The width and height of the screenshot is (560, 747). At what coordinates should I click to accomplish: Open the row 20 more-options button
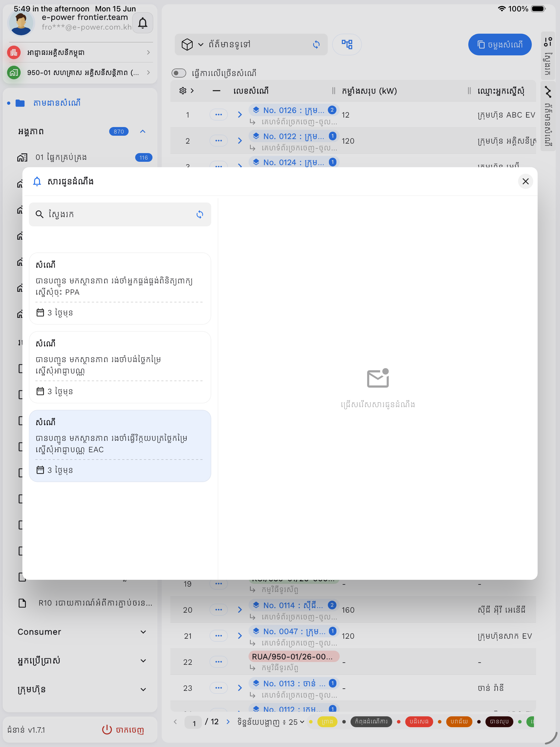coord(218,610)
